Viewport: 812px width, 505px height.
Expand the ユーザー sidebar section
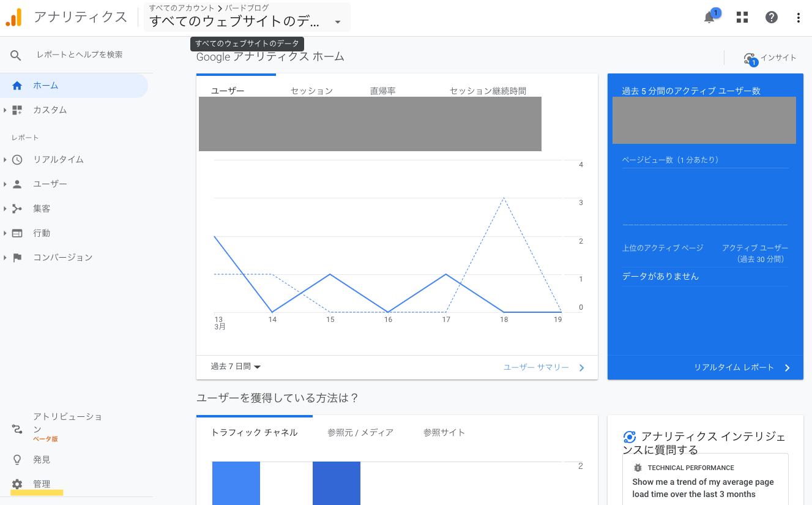(x=5, y=184)
